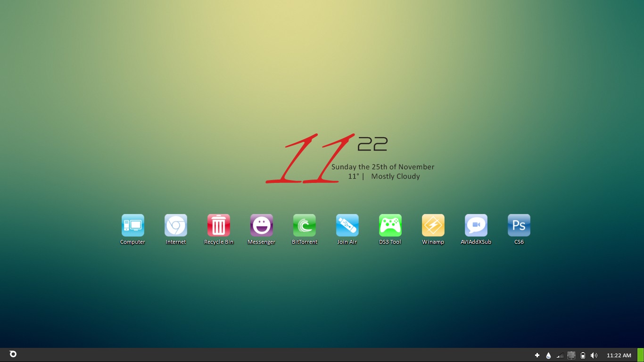Screen dimensions: 644x362
Task: Open Photoshop CS6 from the desktop dock
Action: pyautogui.click(x=519, y=226)
